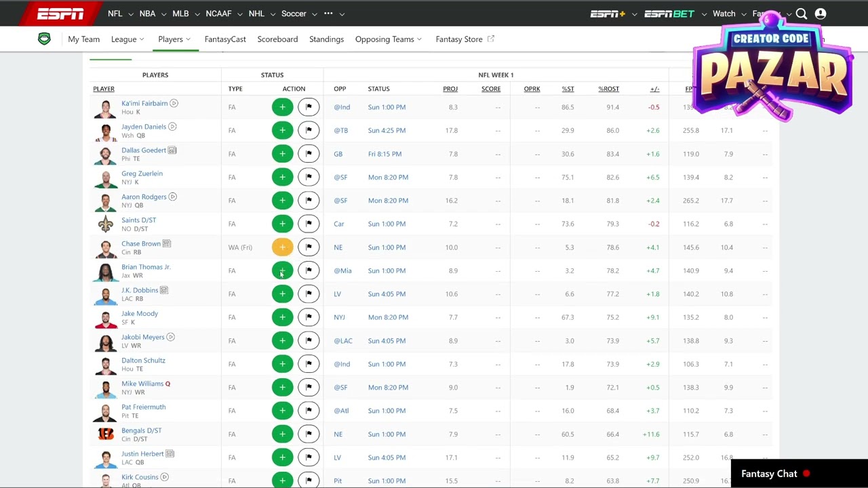Click the fantasy football league shield icon
Image resolution: width=868 pixels, height=488 pixels.
(x=44, y=39)
